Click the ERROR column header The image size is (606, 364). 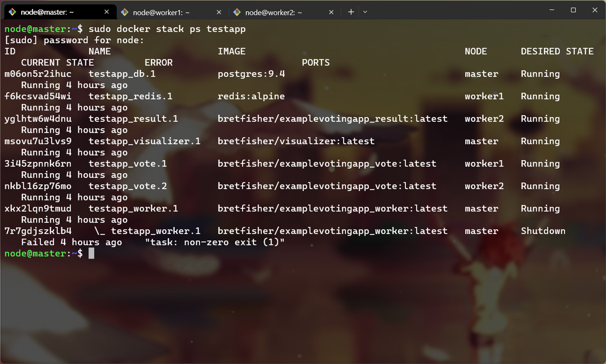pos(158,63)
